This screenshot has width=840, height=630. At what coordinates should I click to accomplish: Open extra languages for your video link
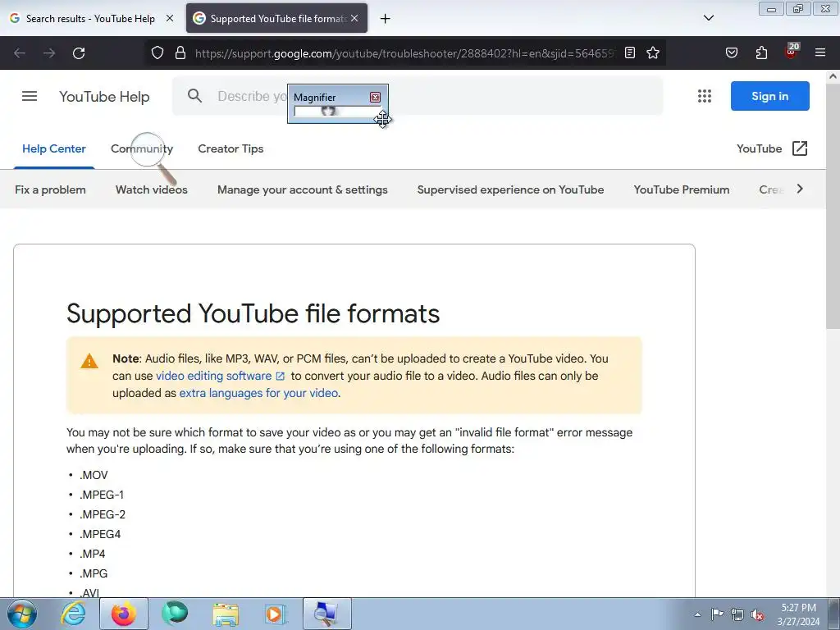[x=258, y=393]
